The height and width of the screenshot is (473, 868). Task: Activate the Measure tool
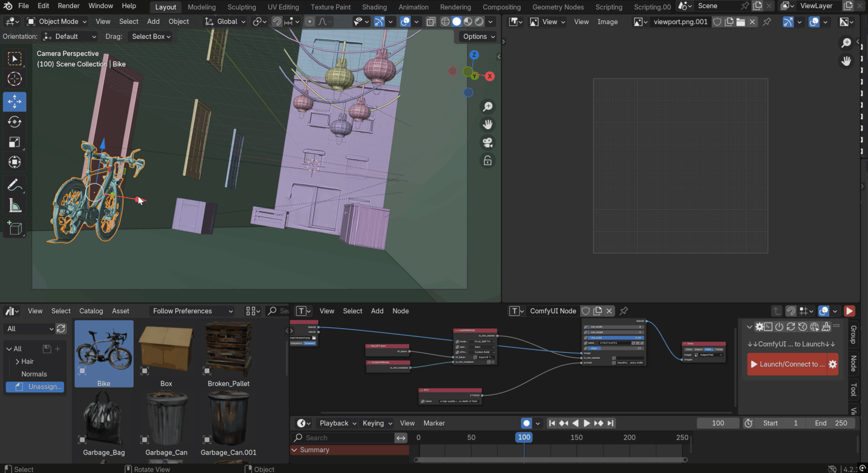coord(14,205)
